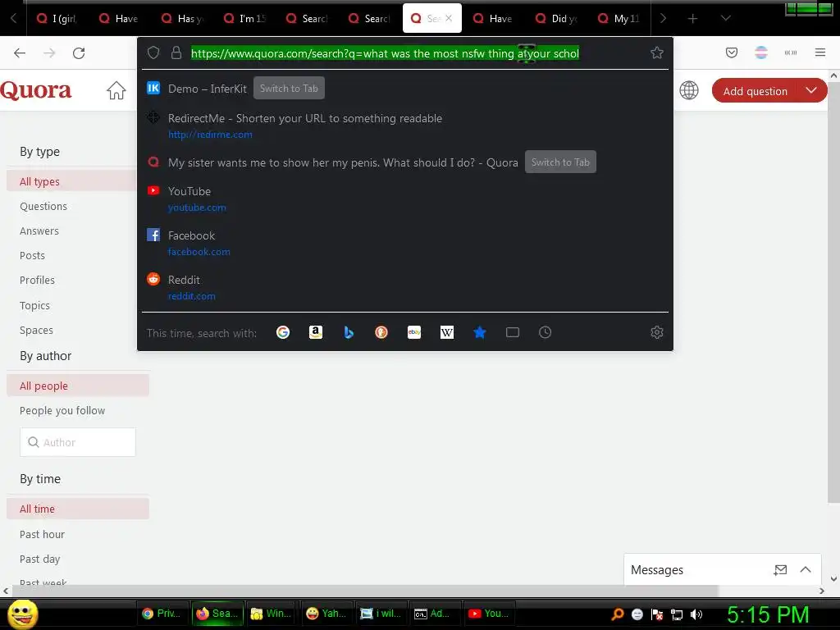Filter results by Spaces type
840x630 pixels.
[36, 330]
